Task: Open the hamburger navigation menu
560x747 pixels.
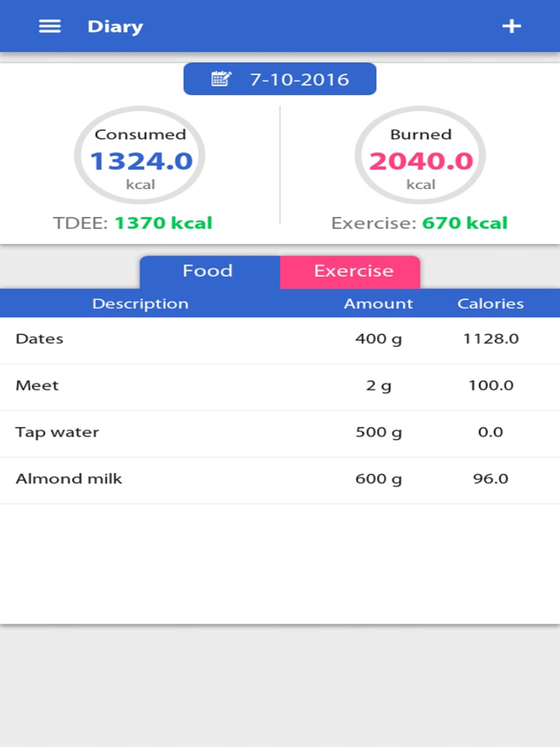Action: [50, 26]
